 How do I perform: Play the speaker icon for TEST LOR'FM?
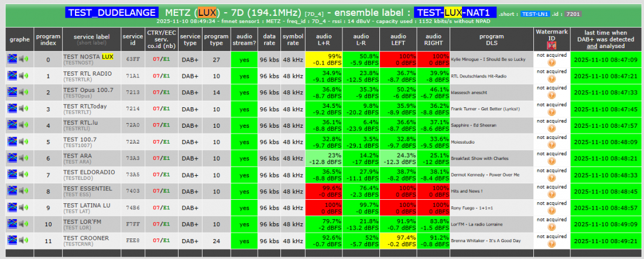click(25, 224)
